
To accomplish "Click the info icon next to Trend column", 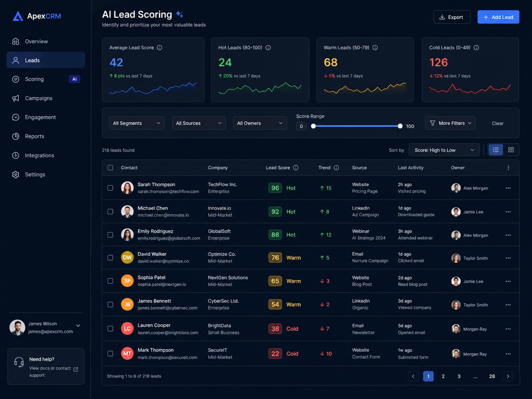I will (x=336, y=168).
